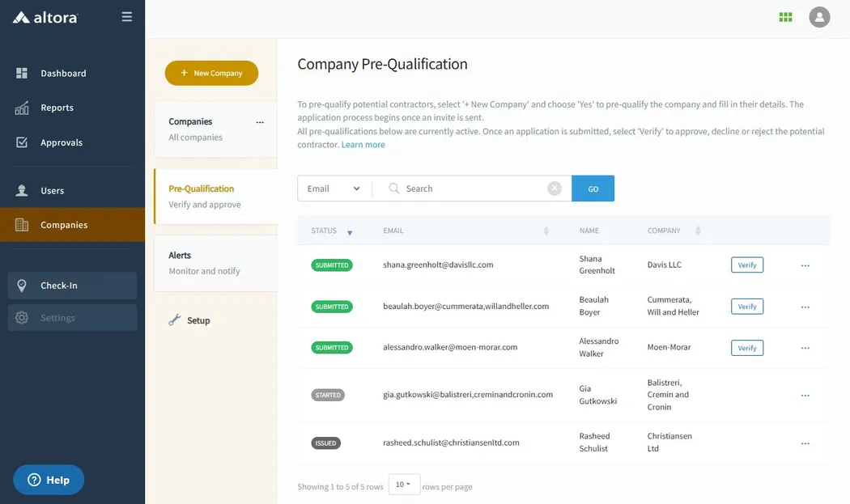Open row options for Gia Gutkowski

805,396
